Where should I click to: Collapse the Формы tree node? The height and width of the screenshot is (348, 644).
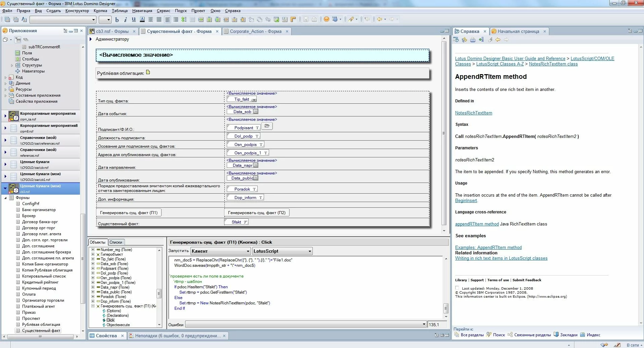[5, 198]
